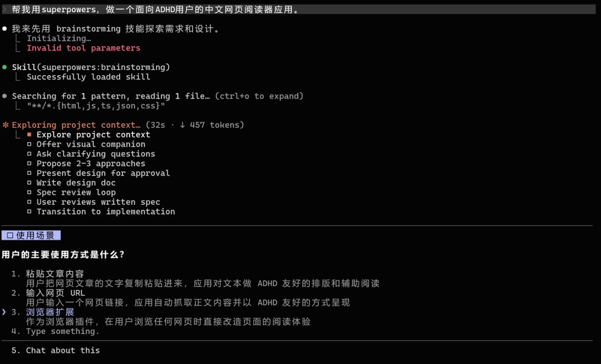The width and height of the screenshot is (601, 364).
Task: Click the Searching for 1 pattern, reading 1 file… line
Action: point(111,96)
